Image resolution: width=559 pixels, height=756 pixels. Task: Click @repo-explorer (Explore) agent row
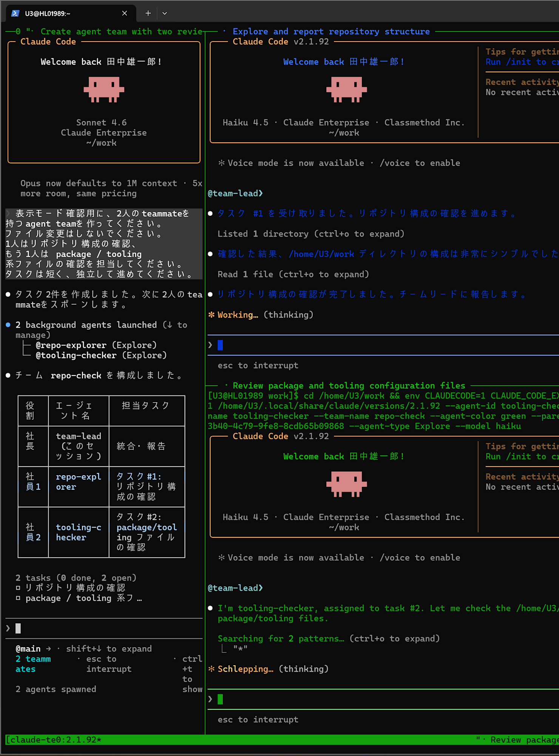point(96,345)
